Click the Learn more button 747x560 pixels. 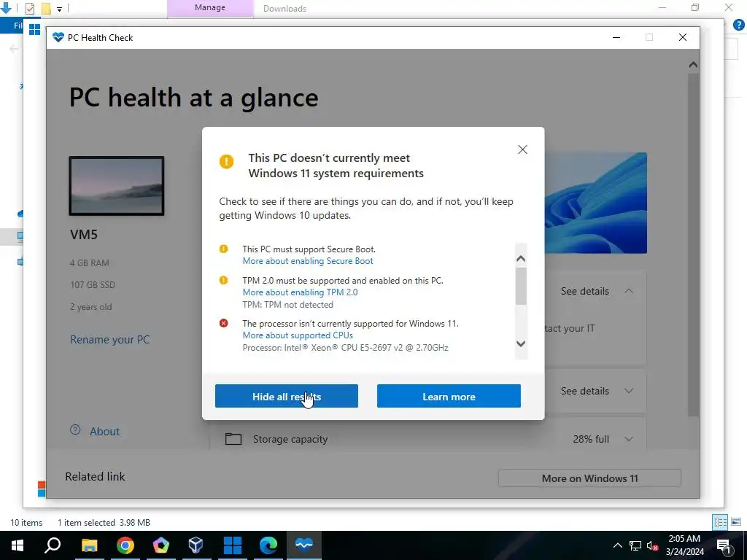tap(449, 396)
